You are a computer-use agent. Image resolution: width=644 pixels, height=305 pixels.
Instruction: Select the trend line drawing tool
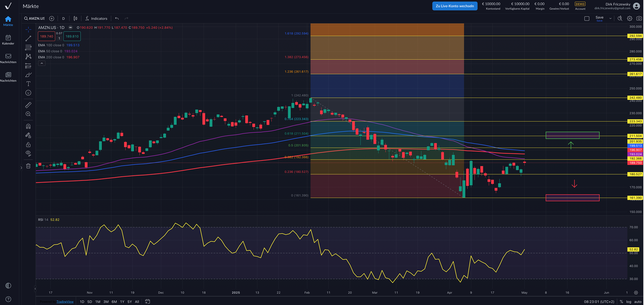(x=28, y=39)
